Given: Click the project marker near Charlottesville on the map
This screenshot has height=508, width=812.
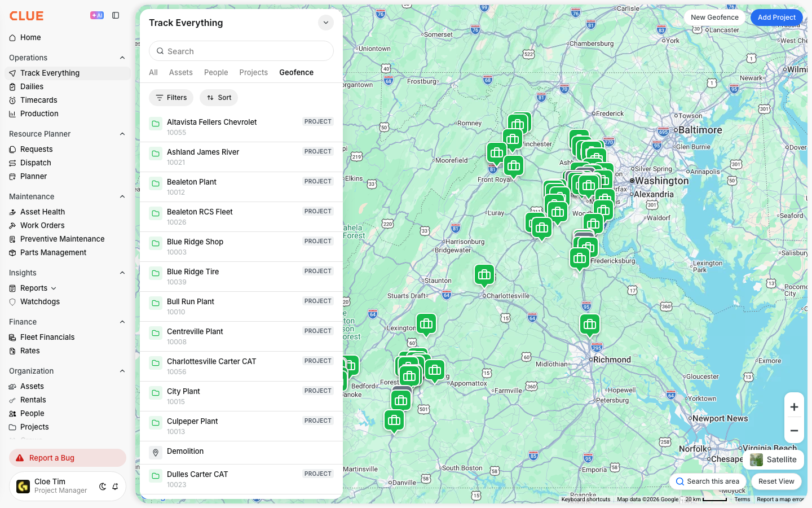Looking at the screenshot, I should (484, 275).
